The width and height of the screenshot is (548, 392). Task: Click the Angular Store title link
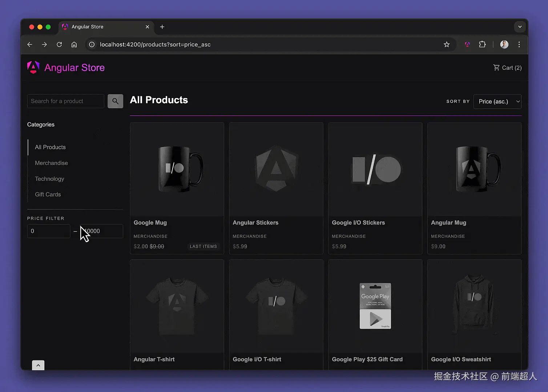point(74,68)
